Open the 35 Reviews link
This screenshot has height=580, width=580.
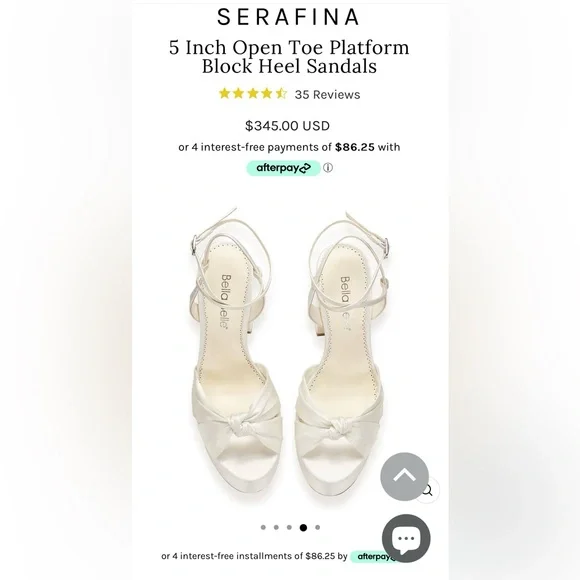(x=327, y=95)
